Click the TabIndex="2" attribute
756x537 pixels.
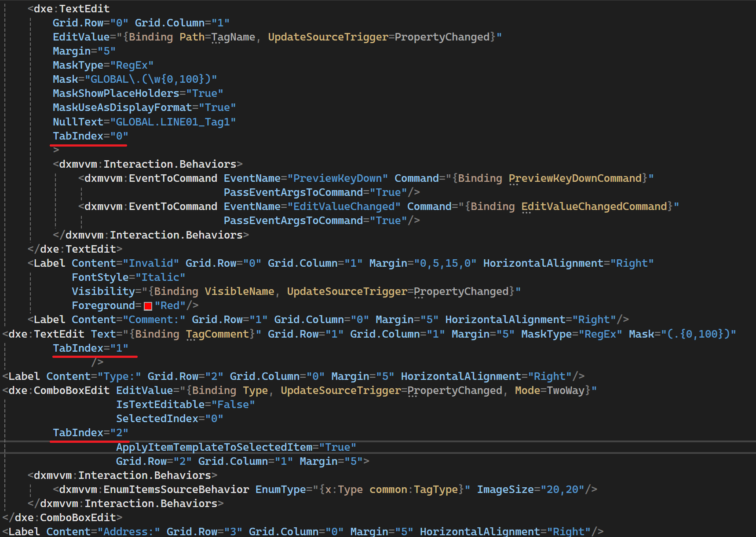(91, 433)
